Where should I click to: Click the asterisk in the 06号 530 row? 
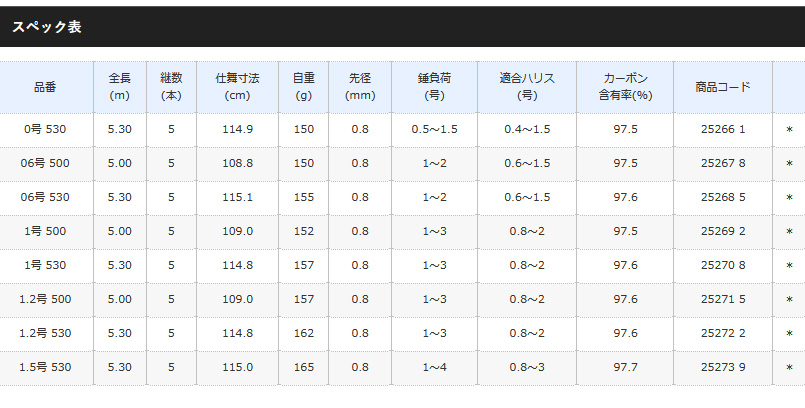[x=789, y=198]
